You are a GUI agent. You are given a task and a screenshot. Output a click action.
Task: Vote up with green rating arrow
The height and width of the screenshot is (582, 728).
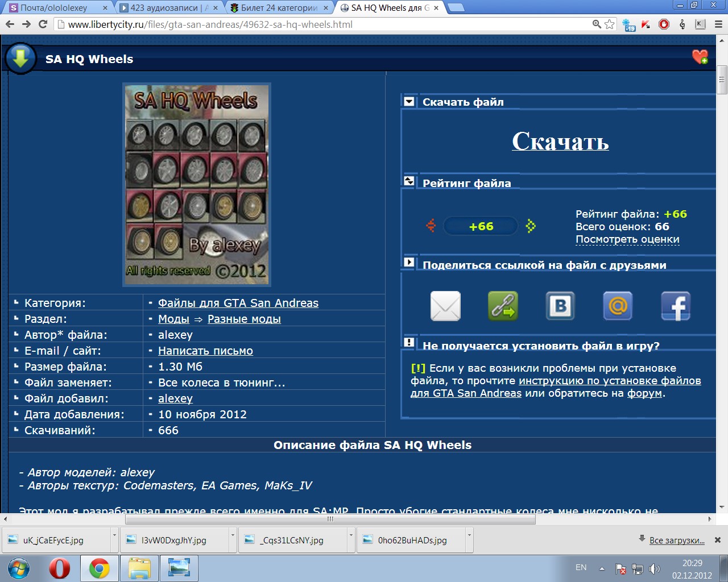(531, 226)
